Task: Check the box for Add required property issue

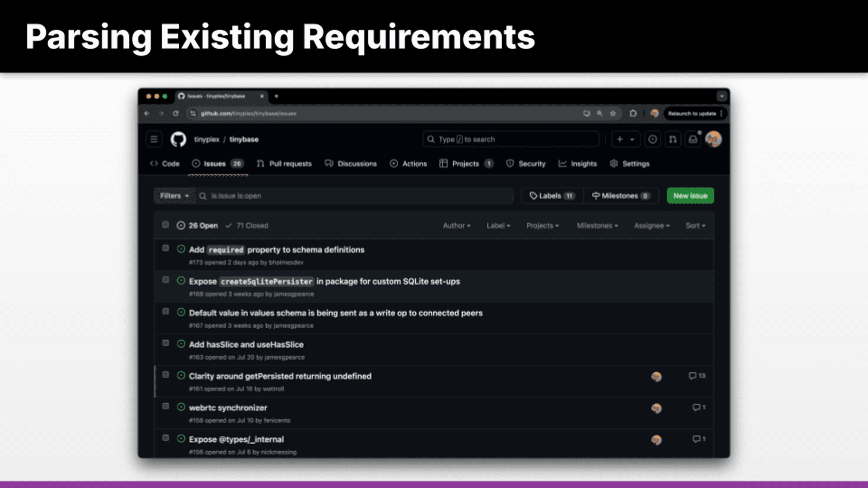Action: [x=165, y=248]
